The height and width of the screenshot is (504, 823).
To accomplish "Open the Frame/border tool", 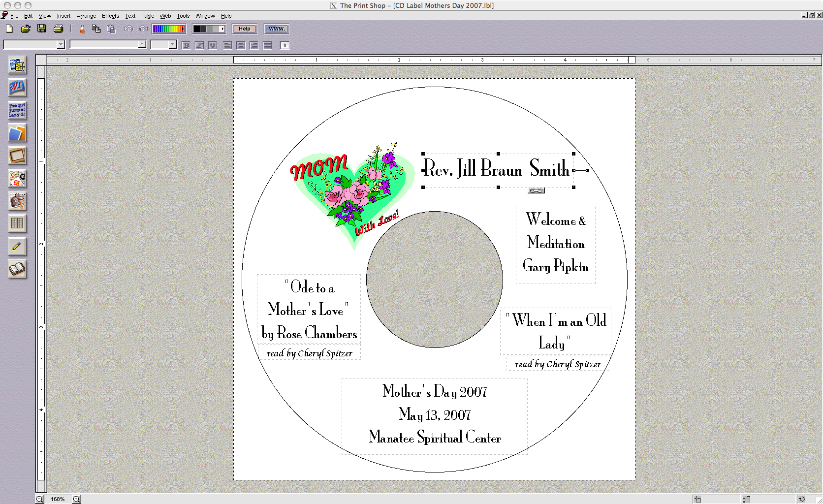I will [x=17, y=156].
